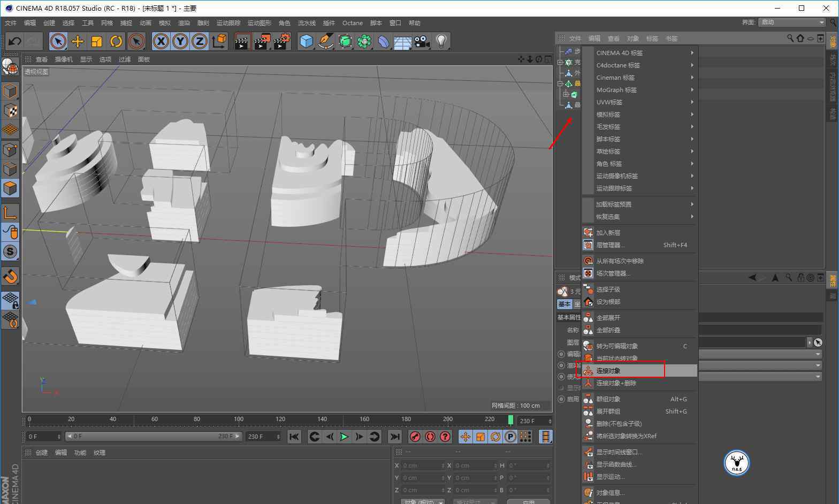Image resolution: width=839 pixels, height=504 pixels.
Task: Open the spline Pen tool
Action: click(x=325, y=41)
